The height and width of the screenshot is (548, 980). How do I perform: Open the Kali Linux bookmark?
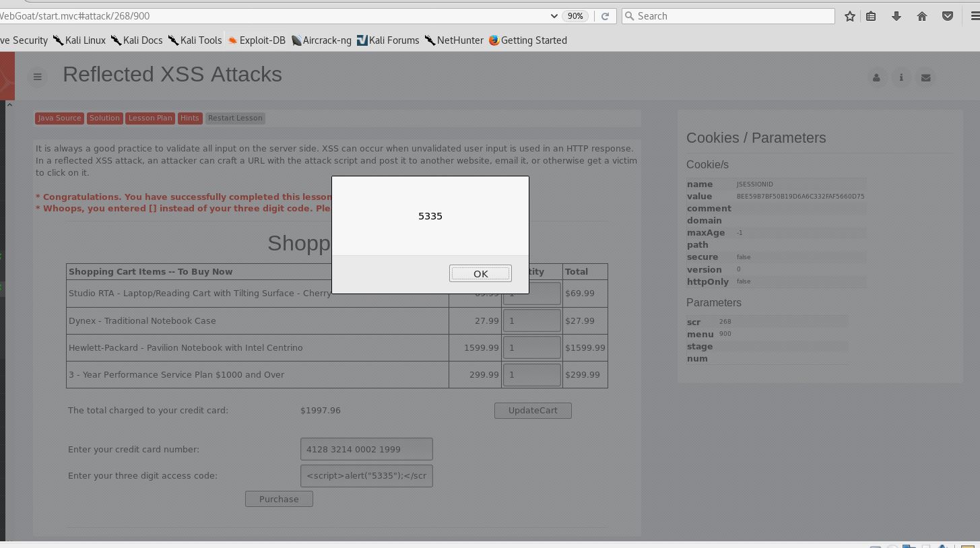pos(79,40)
